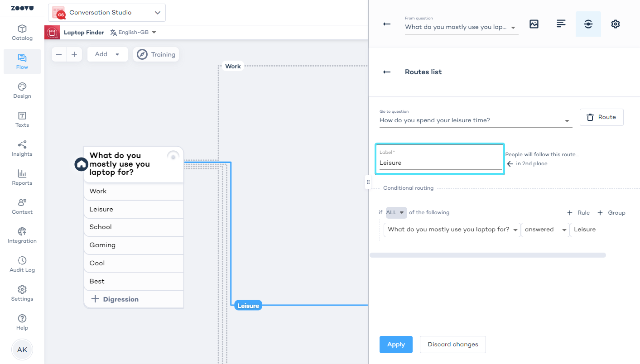Select the Flow icon in the sidebar

22,61
